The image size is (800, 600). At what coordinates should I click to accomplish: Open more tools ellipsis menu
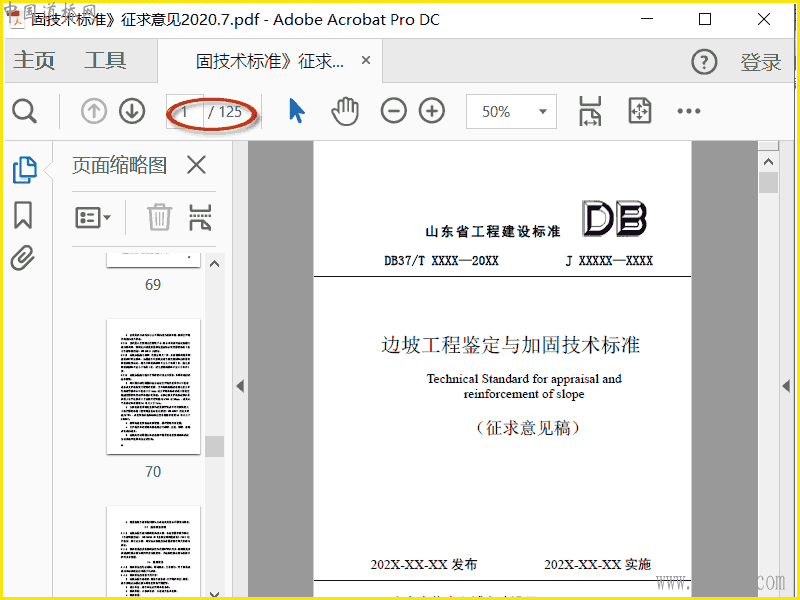pos(689,111)
